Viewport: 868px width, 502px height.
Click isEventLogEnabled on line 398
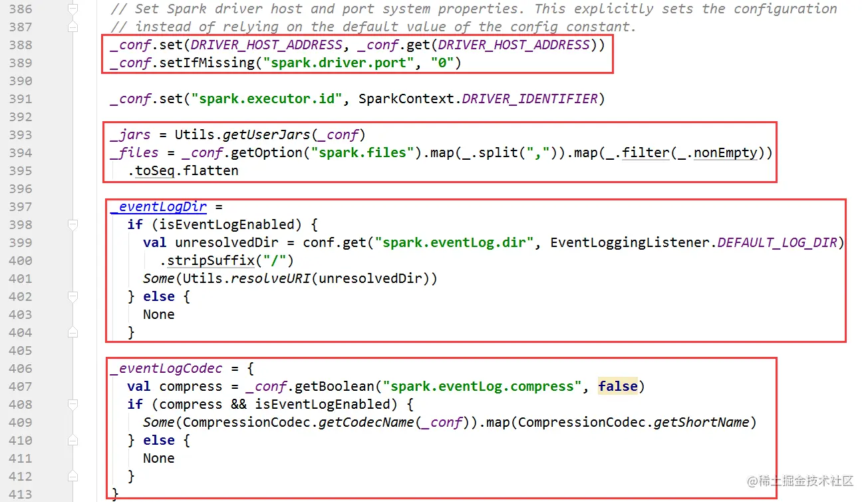pyautogui.click(x=227, y=225)
